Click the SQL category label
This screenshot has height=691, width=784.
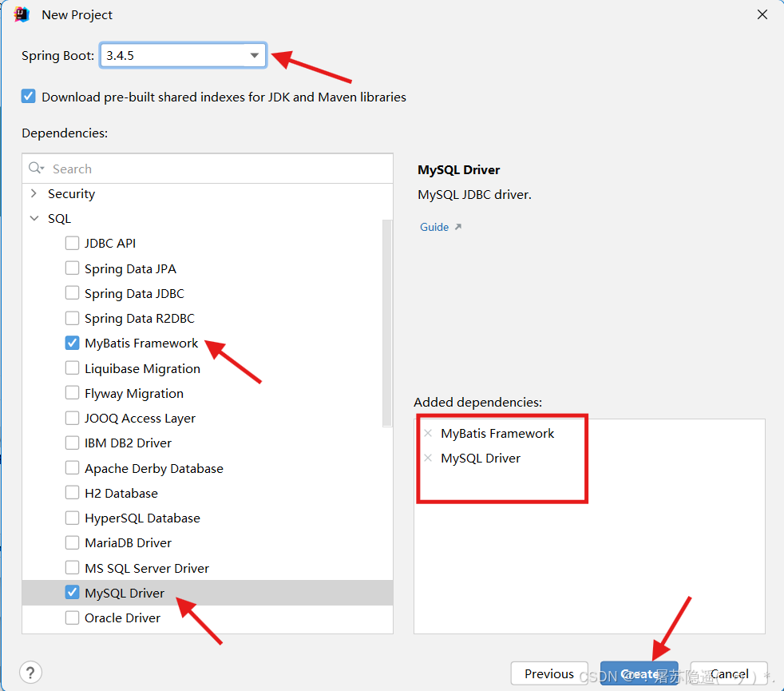(x=60, y=219)
